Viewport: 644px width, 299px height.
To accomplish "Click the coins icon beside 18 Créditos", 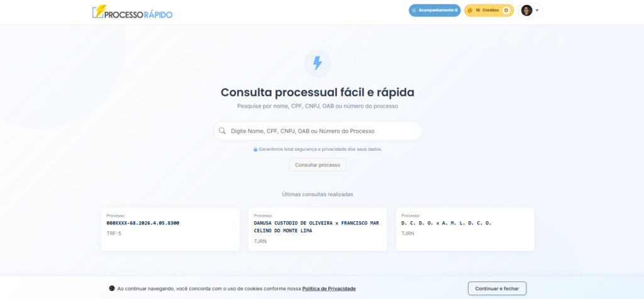I will [470, 11].
